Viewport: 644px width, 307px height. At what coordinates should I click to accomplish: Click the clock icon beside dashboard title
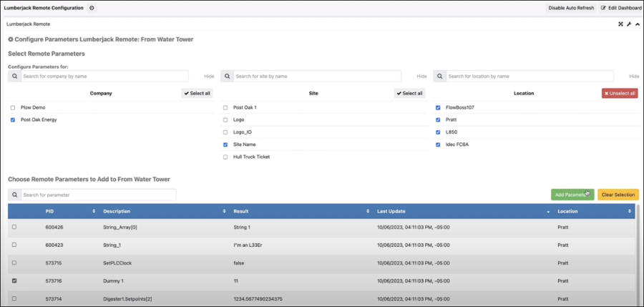pos(92,8)
